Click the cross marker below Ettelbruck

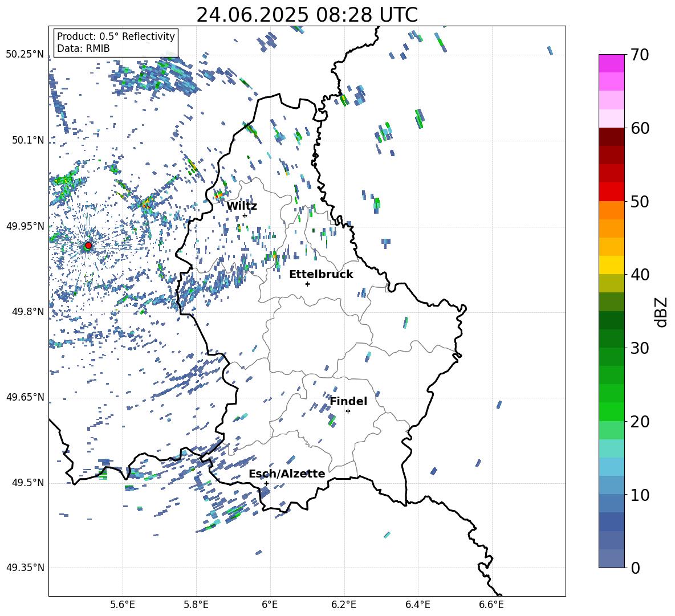tap(307, 284)
